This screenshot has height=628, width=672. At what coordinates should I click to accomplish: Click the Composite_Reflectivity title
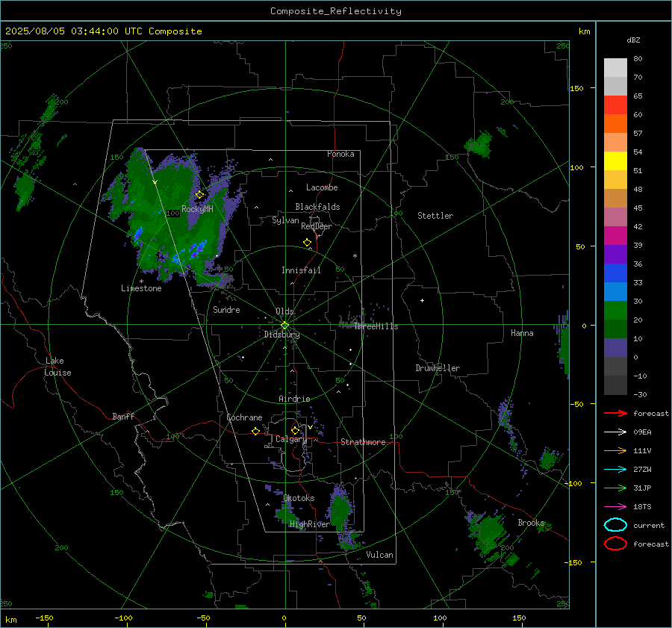pos(336,11)
